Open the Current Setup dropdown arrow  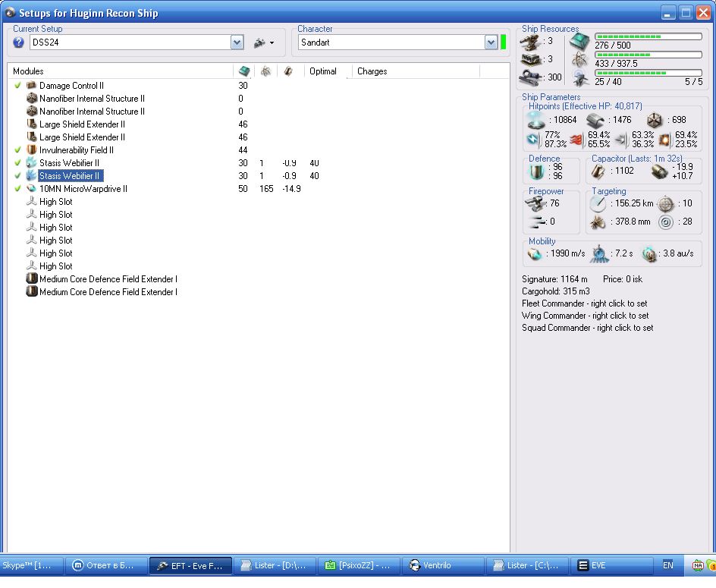pos(237,43)
